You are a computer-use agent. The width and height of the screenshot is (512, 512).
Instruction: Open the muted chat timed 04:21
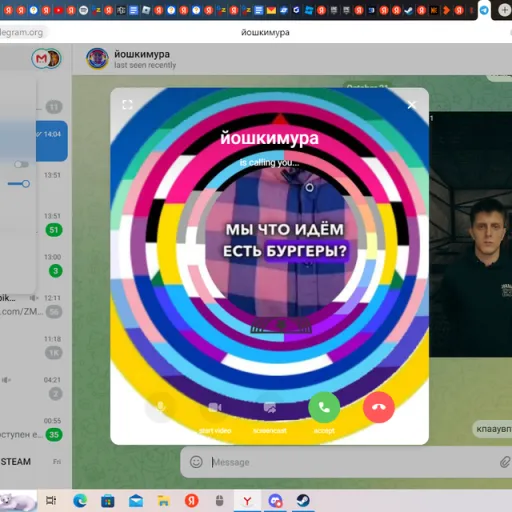pyautogui.click(x=33, y=387)
